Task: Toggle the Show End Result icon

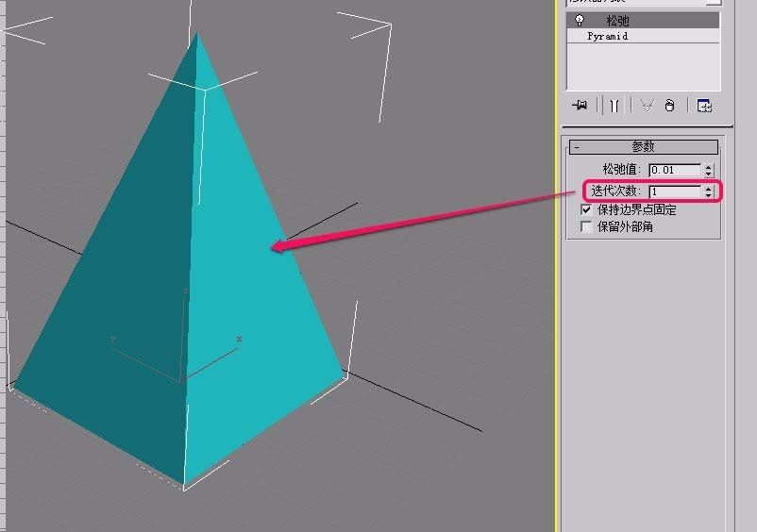Action: tap(614, 105)
